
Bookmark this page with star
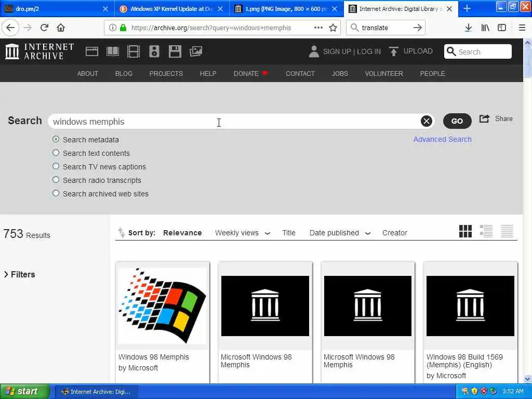(x=333, y=28)
